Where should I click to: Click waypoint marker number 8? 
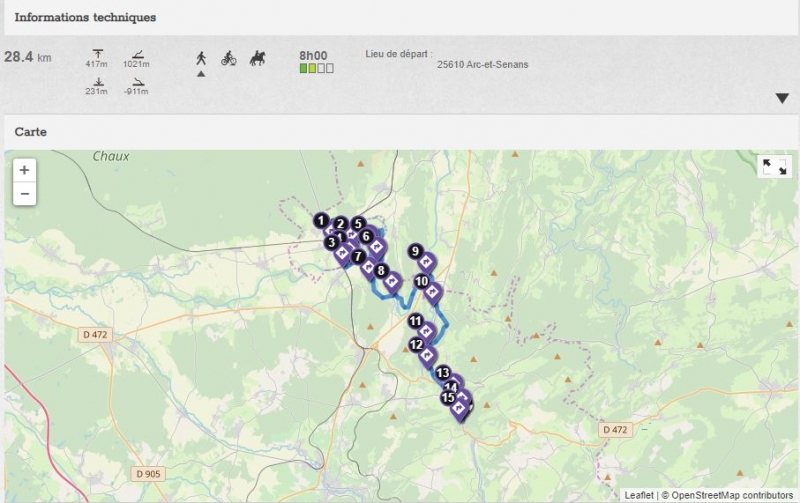click(381, 270)
